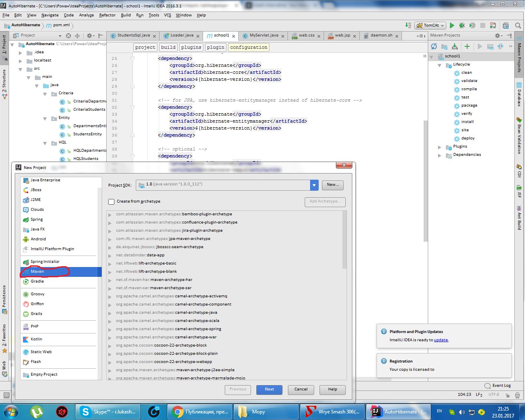Screen dimensions: 525x420
Task: Click the build breadcrumb in pom editor
Action: pos(168,48)
